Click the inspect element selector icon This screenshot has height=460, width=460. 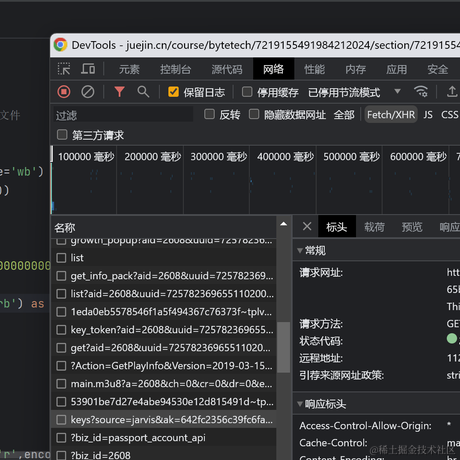[64, 69]
